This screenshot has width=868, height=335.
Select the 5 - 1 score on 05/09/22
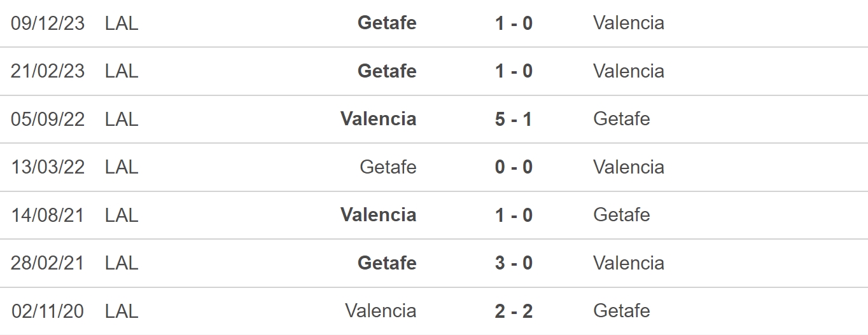point(514,120)
